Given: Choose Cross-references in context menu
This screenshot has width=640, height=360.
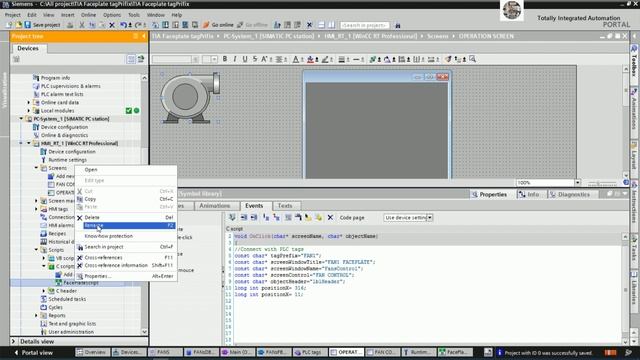Looking at the screenshot, I should (126, 258).
